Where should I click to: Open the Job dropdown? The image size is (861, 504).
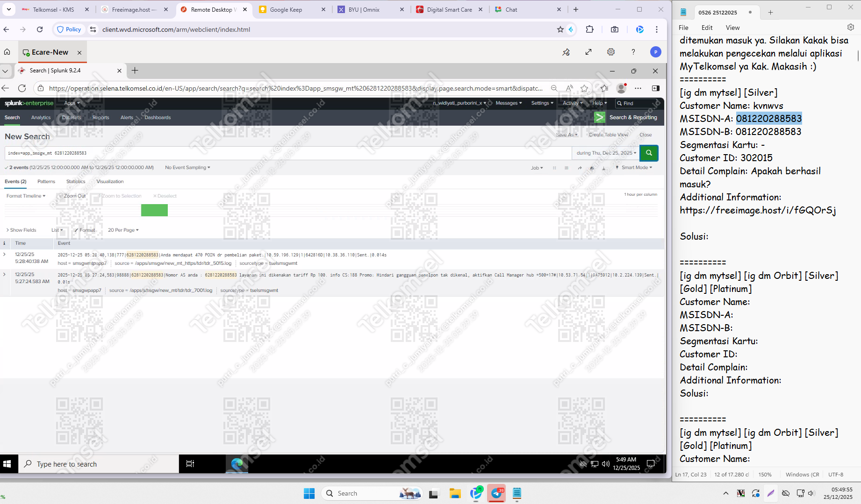pos(537,168)
